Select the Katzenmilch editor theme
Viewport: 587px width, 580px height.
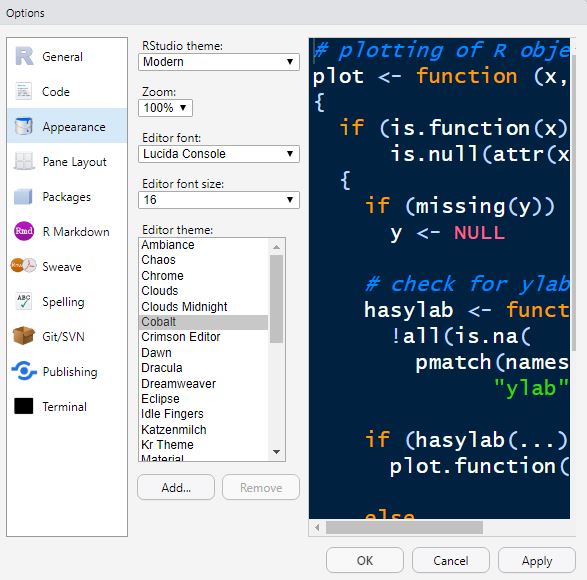pos(203,430)
